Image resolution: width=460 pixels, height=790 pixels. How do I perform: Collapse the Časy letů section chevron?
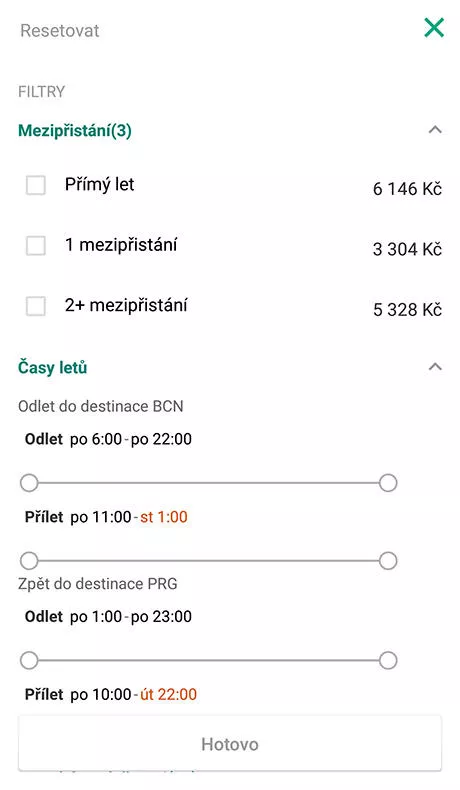[x=435, y=367]
